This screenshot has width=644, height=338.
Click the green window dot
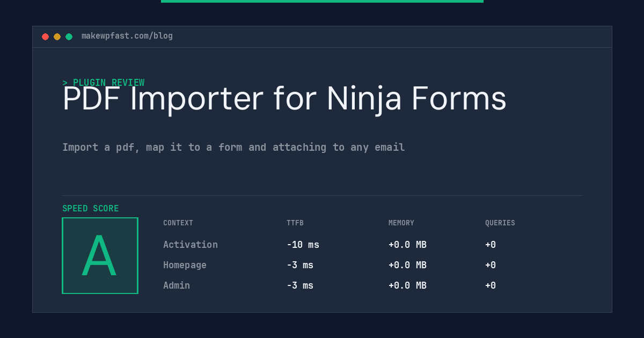tap(69, 36)
